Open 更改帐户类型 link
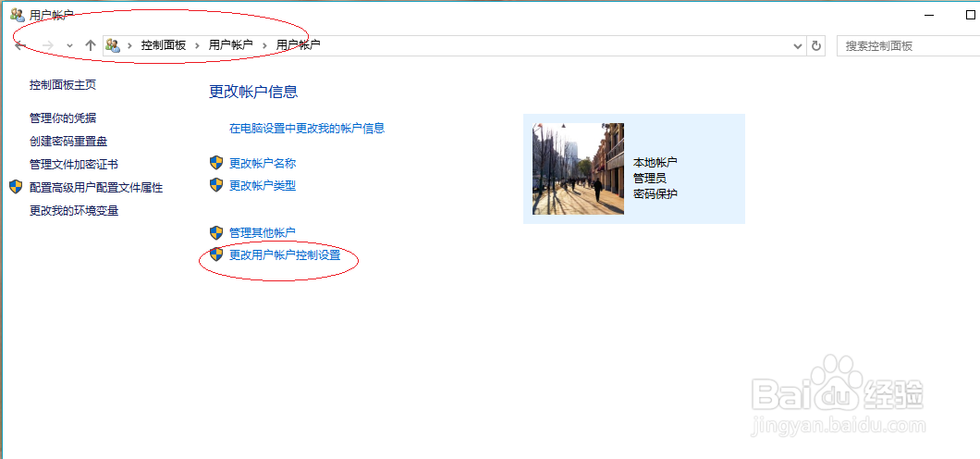Viewport: 980px width, 459px height. 263,185
